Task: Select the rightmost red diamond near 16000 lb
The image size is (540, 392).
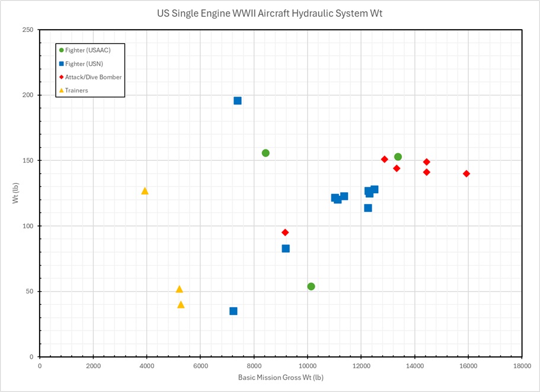Action: [466, 174]
